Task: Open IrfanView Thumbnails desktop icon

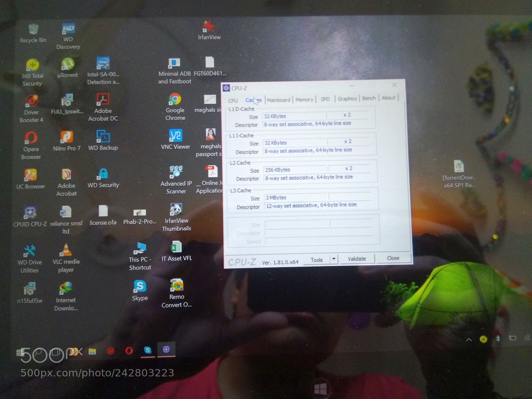Action: coord(176,217)
